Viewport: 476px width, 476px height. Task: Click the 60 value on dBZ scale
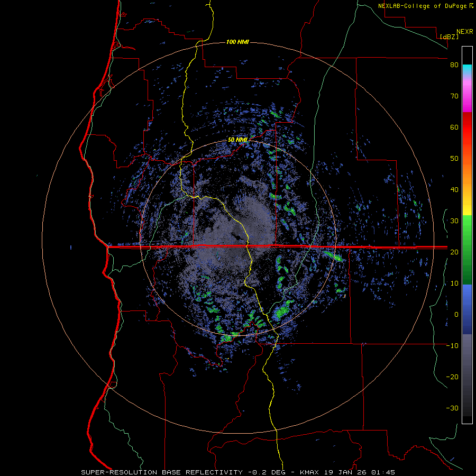click(x=454, y=127)
